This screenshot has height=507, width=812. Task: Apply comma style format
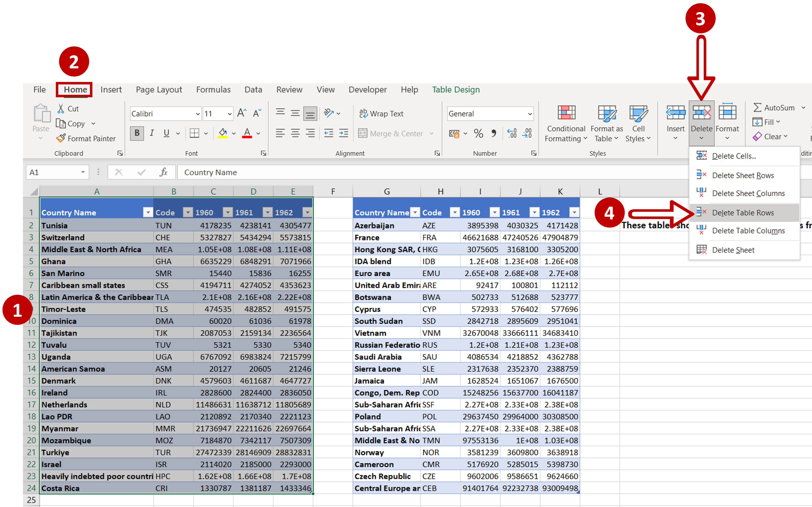(494, 134)
